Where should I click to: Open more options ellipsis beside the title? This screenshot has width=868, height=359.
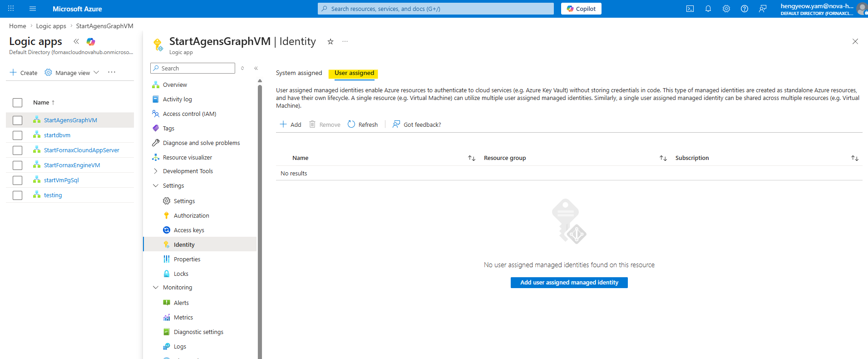coord(345,41)
